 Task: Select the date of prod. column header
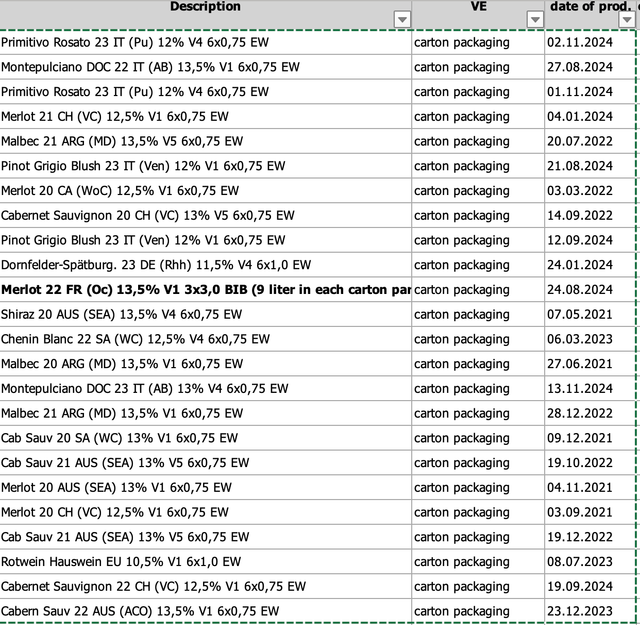(592, 14)
